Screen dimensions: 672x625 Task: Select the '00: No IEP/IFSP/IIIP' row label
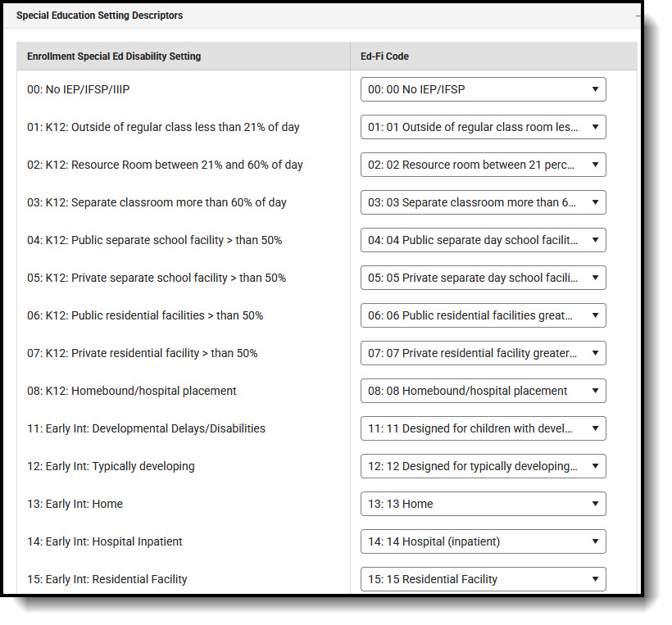pos(79,89)
